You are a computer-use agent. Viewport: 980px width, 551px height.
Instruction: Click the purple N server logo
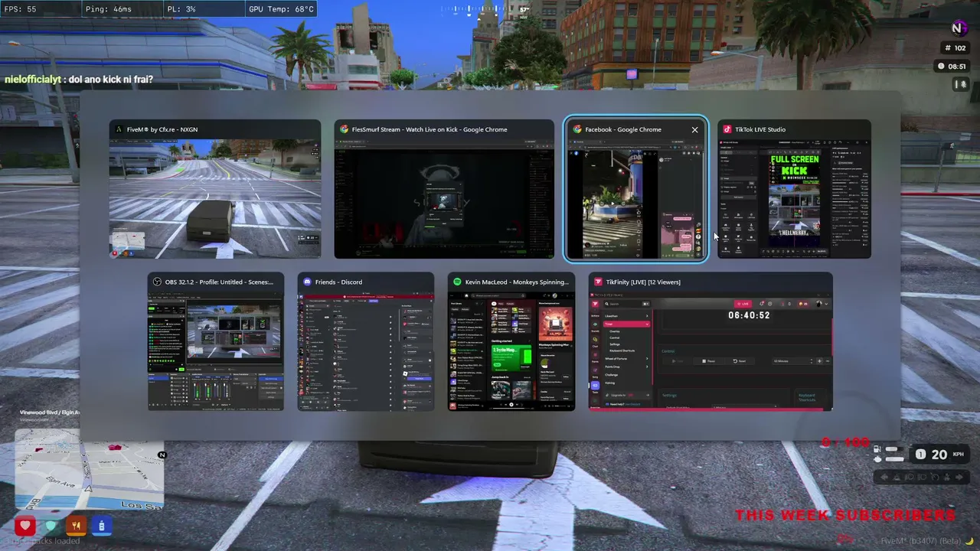[959, 28]
